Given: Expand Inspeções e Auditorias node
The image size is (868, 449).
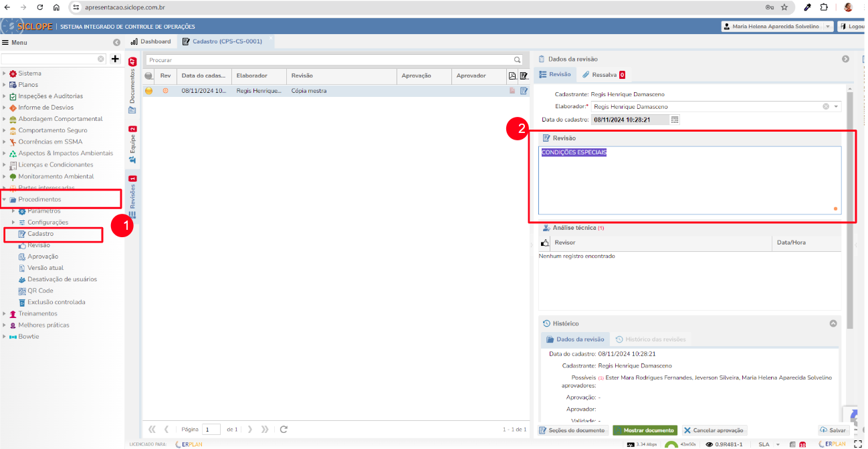Looking at the screenshot, I should tap(4, 96).
